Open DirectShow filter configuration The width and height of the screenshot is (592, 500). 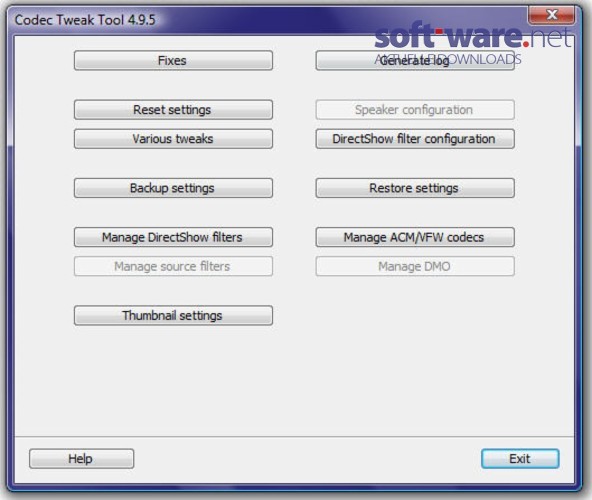(x=415, y=139)
